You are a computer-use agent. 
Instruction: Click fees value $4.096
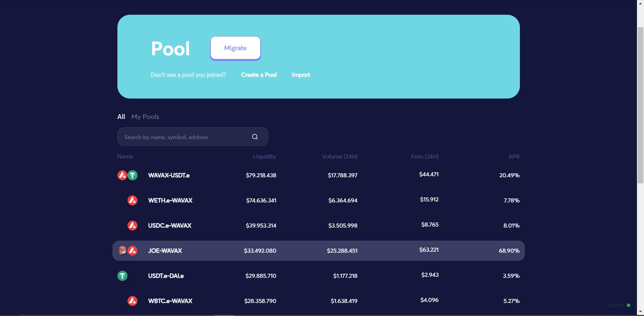point(430,300)
